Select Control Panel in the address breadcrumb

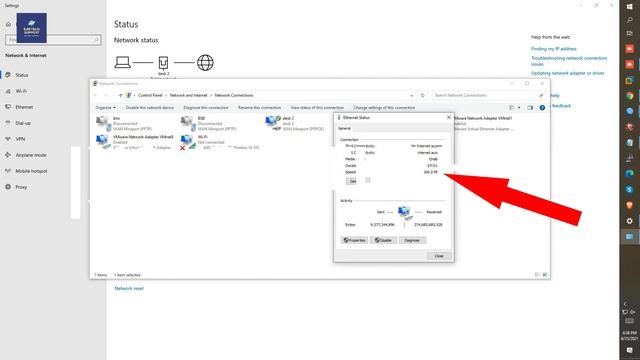(150, 95)
